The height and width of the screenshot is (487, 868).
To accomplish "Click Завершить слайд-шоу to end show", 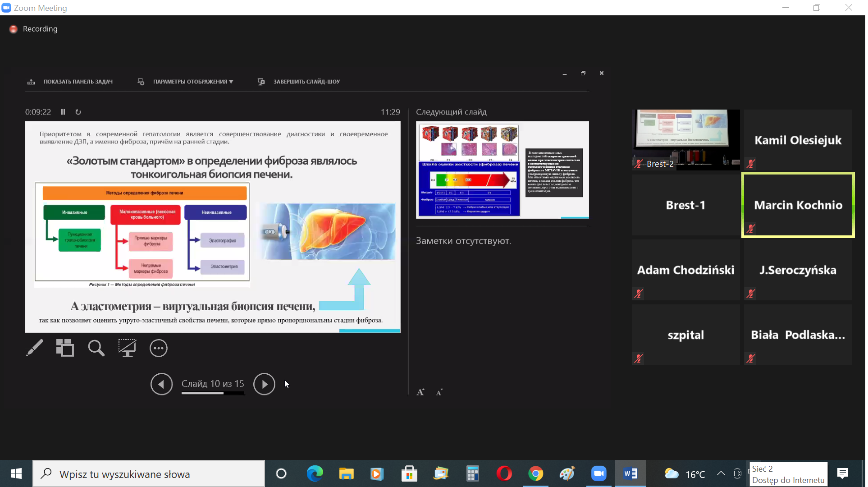I will (306, 82).
